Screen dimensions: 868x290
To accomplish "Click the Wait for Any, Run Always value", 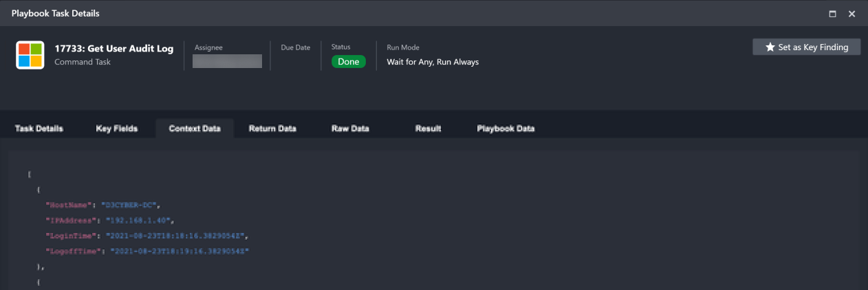I will coord(433,62).
